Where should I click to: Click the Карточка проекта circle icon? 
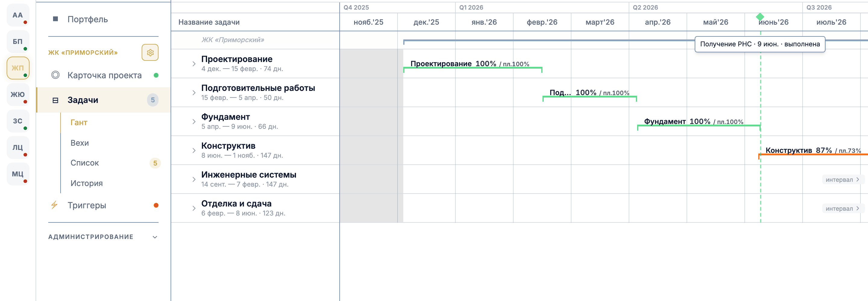tap(55, 75)
